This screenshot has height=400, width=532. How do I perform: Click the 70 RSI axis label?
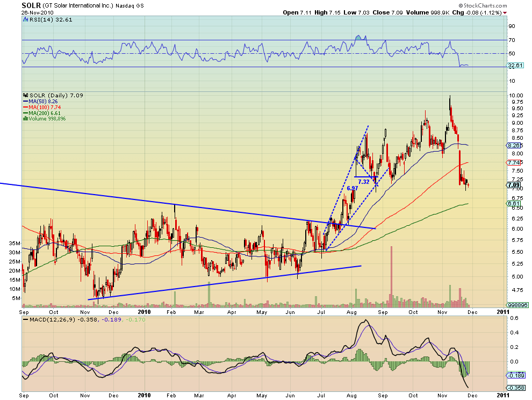point(512,40)
